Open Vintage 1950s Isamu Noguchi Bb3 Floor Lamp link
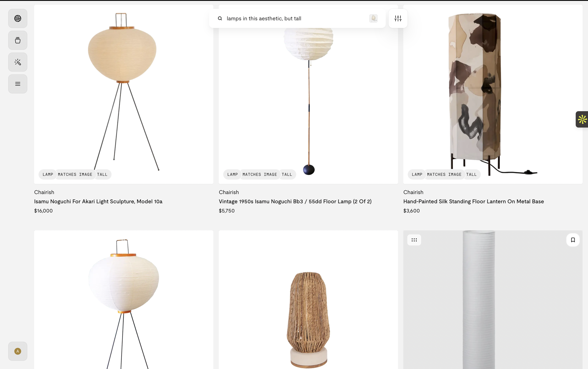Image resolution: width=588 pixels, height=369 pixels. point(295,201)
